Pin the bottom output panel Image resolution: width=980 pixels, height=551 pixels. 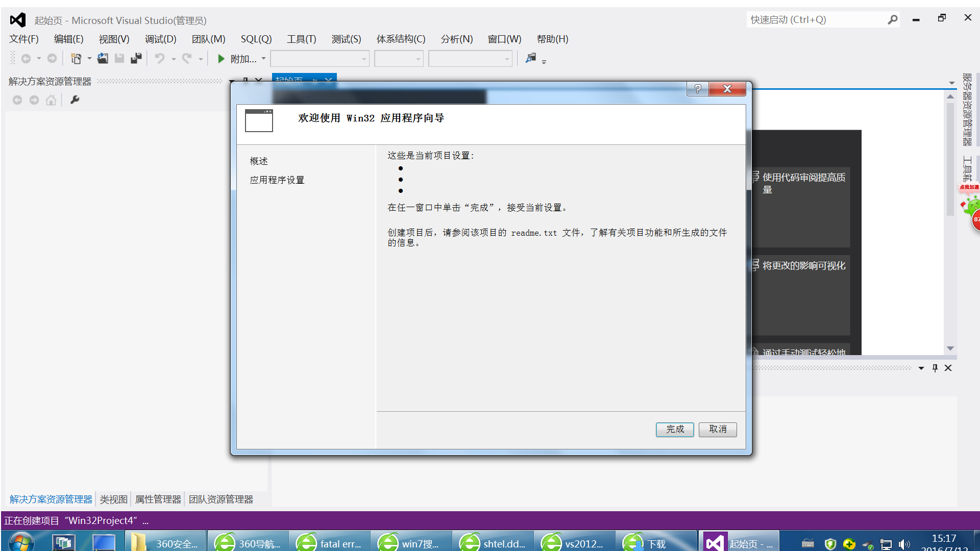pyautogui.click(x=935, y=368)
